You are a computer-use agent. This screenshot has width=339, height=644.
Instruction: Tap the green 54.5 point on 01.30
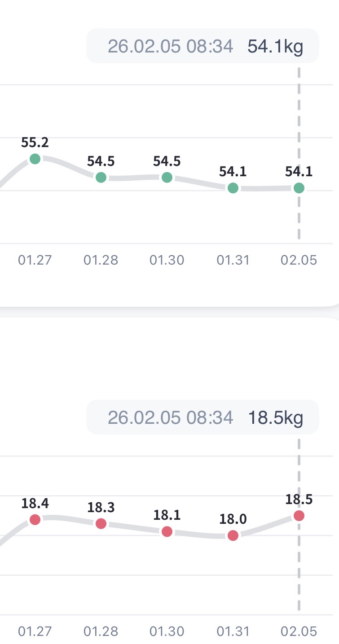(167, 177)
